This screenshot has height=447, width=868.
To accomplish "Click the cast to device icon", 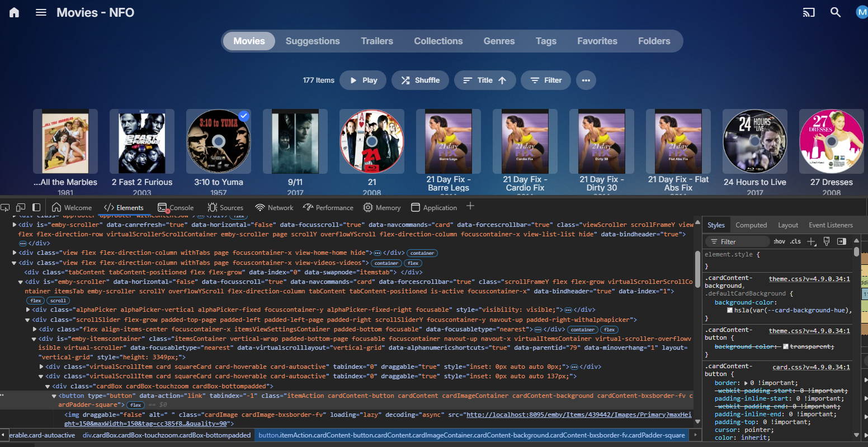I will [x=809, y=12].
